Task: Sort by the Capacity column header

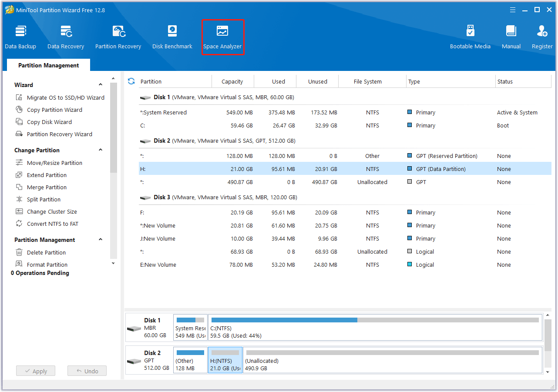Action: tap(232, 81)
